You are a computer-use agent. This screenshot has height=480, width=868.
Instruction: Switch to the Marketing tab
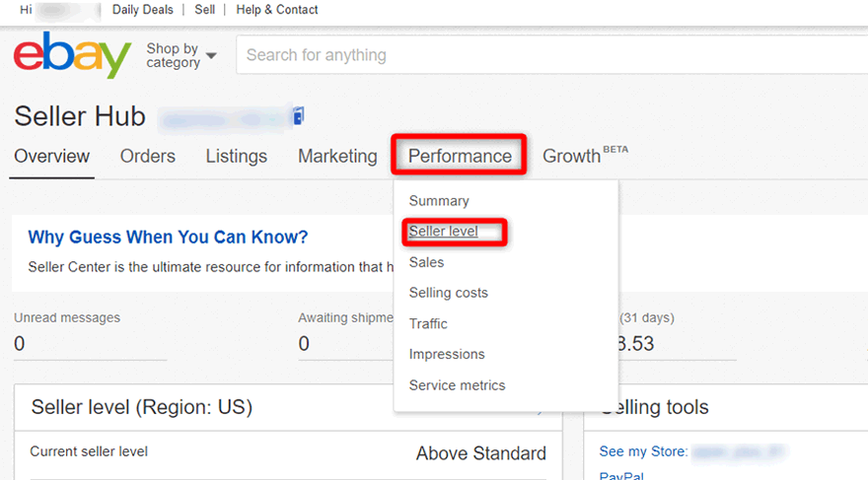tap(337, 157)
